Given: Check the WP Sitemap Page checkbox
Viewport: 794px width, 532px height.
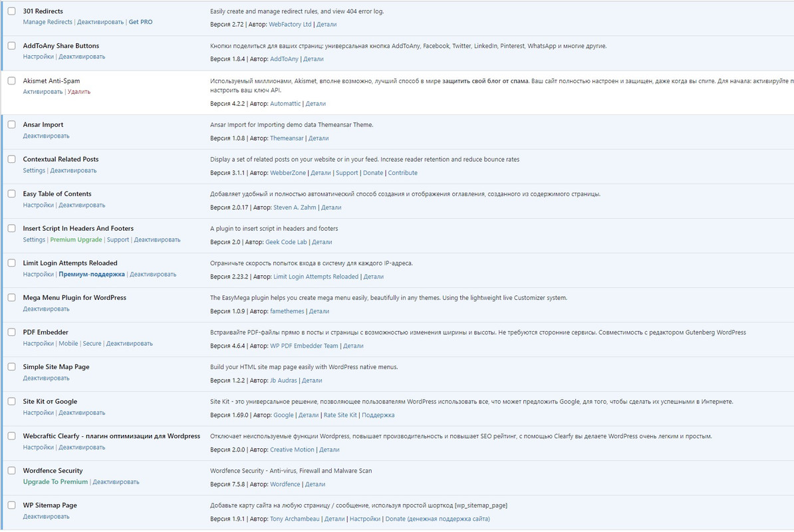Looking at the screenshot, I should 12,505.
